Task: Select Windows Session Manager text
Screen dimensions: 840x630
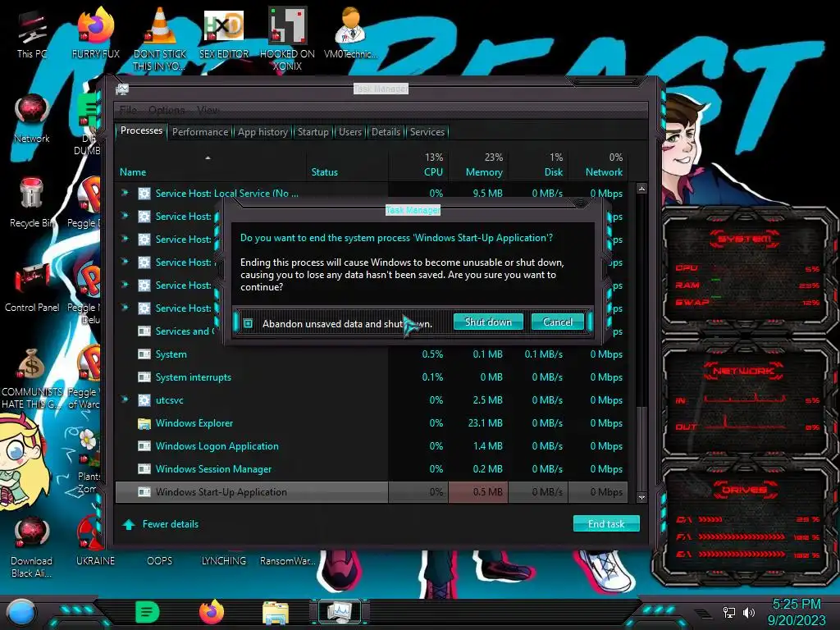Action: pos(213,469)
